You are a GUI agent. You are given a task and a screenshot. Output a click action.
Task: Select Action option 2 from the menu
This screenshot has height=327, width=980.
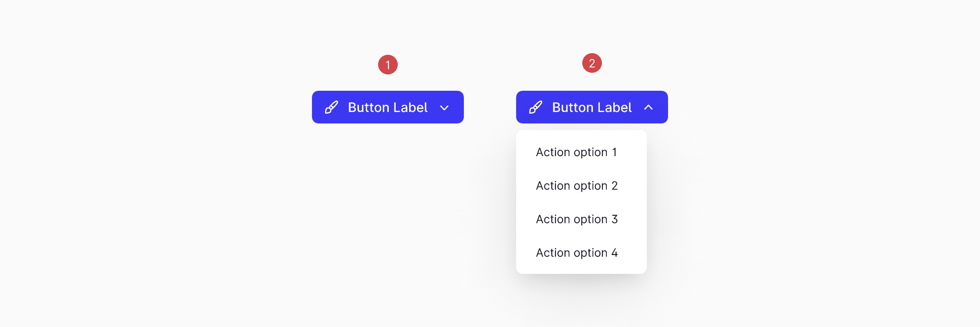577,185
